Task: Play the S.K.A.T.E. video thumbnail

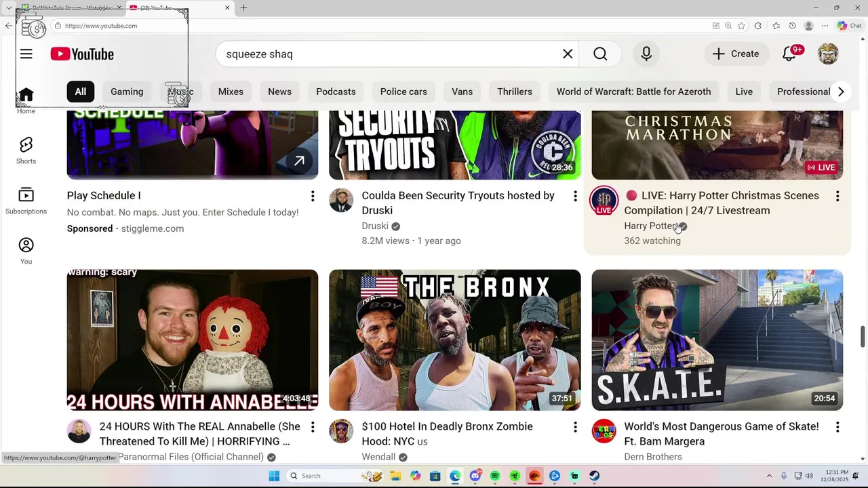Action: [717, 340]
